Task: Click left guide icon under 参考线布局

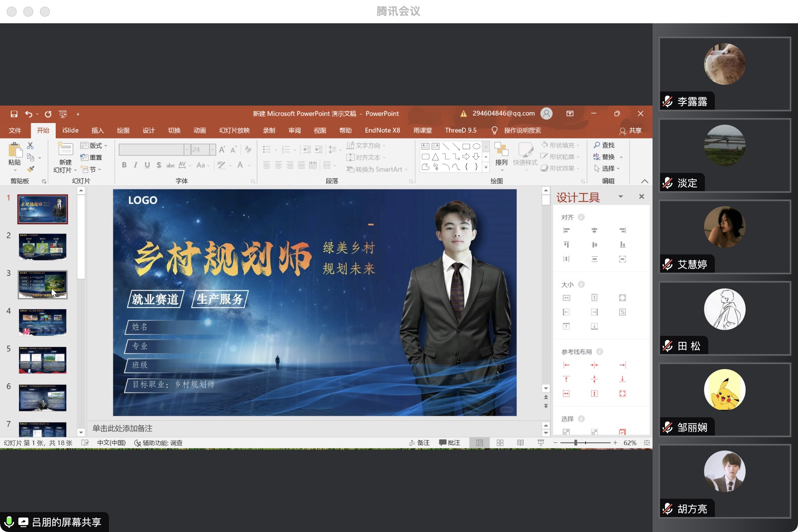Action: click(566, 365)
